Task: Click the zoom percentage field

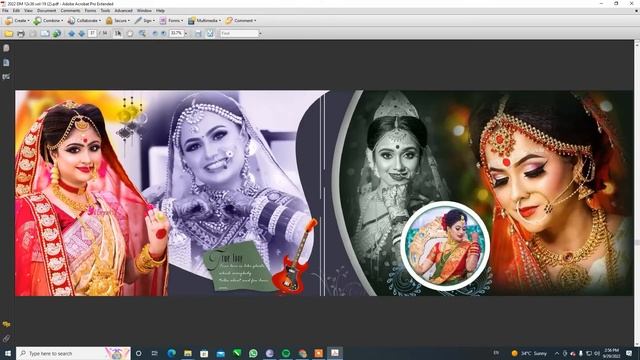Action: (x=176, y=33)
